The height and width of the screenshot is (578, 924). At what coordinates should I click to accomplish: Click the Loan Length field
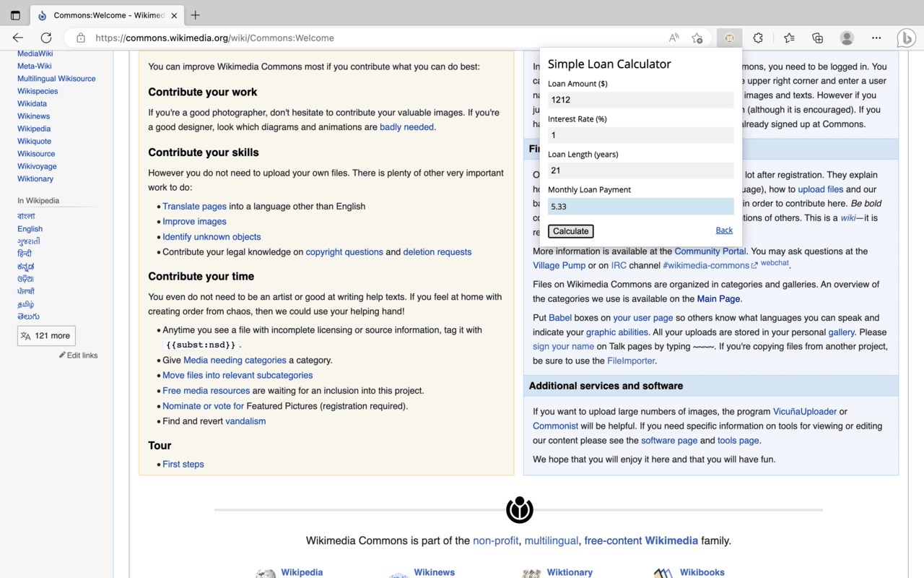pyautogui.click(x=640, y=171)
